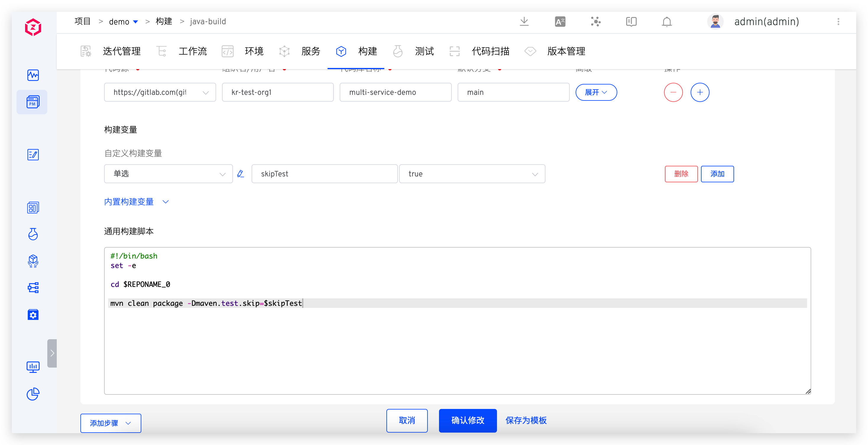Open the edit-note sidebar icon

(33, 155)
